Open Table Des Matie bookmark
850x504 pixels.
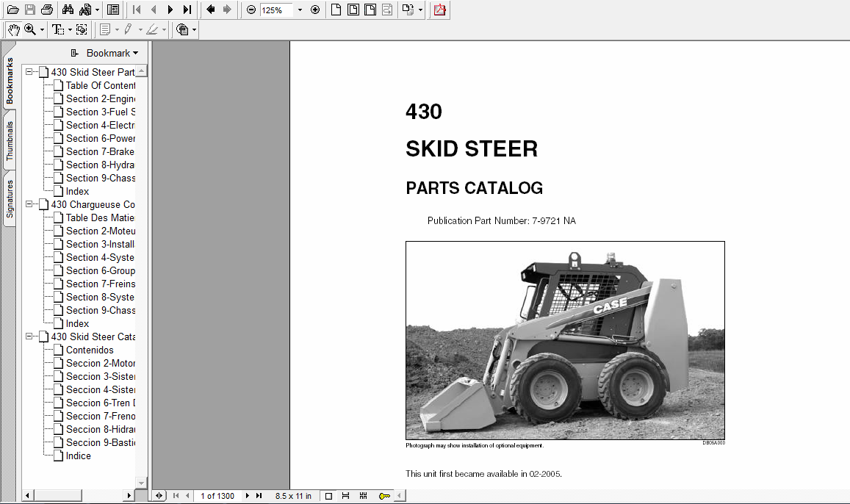[101, 218]
